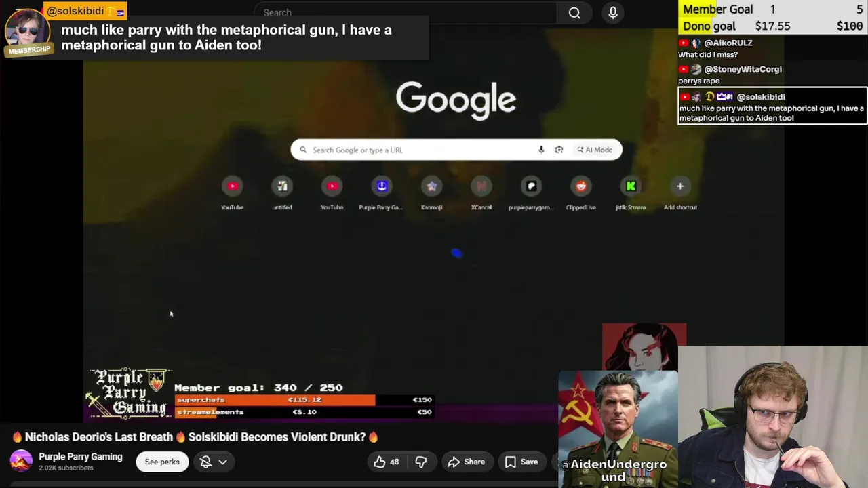Screen dimensions: 868x488
Task: Click the Google search box
Action: [456, 150]
